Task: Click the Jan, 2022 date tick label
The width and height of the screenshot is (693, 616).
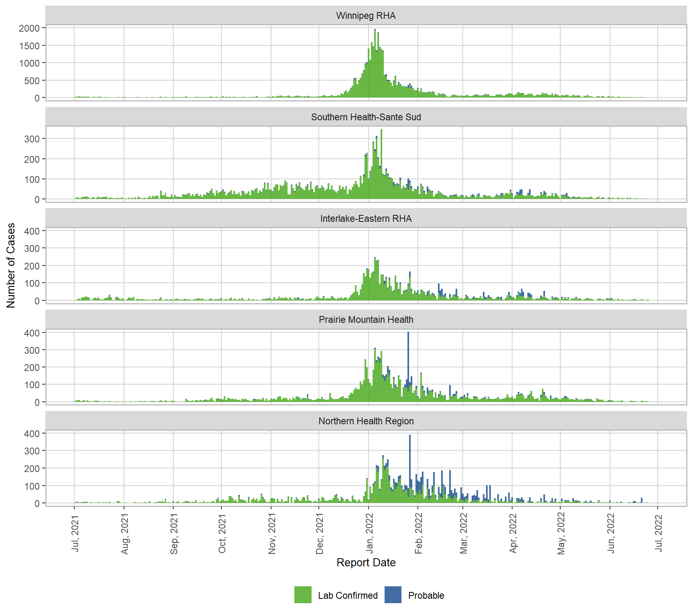Action: (369, 533)
